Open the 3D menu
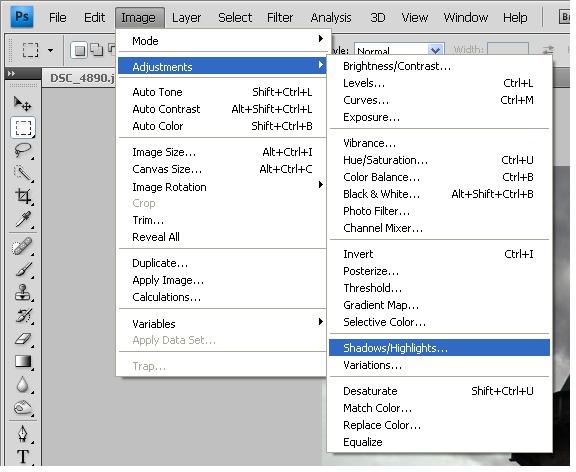This screenshot has height=472, width=576. point(378,17)
